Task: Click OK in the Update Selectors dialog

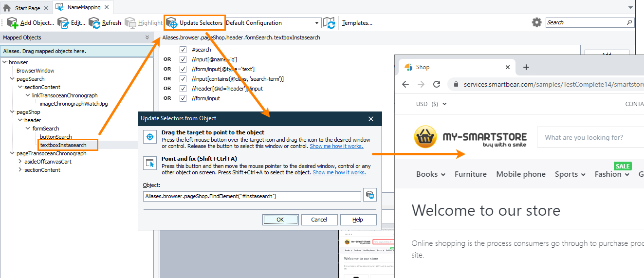Action: coord(280,220)
